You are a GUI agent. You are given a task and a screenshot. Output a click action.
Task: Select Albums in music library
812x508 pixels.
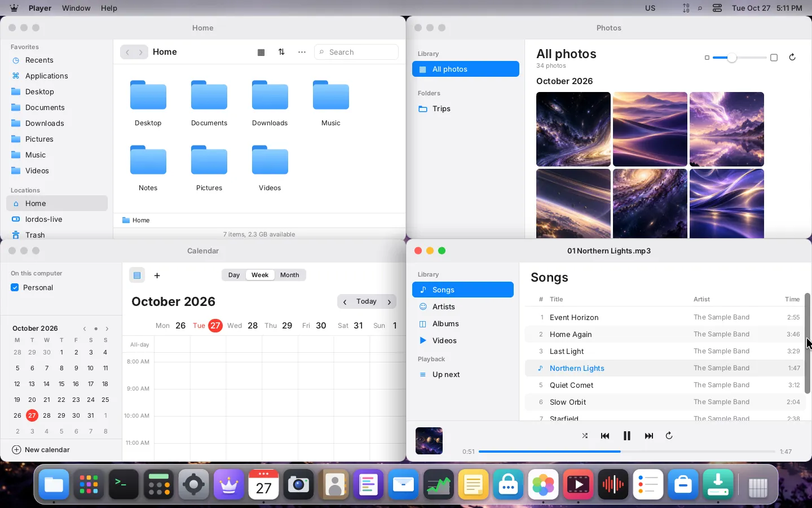463,324
